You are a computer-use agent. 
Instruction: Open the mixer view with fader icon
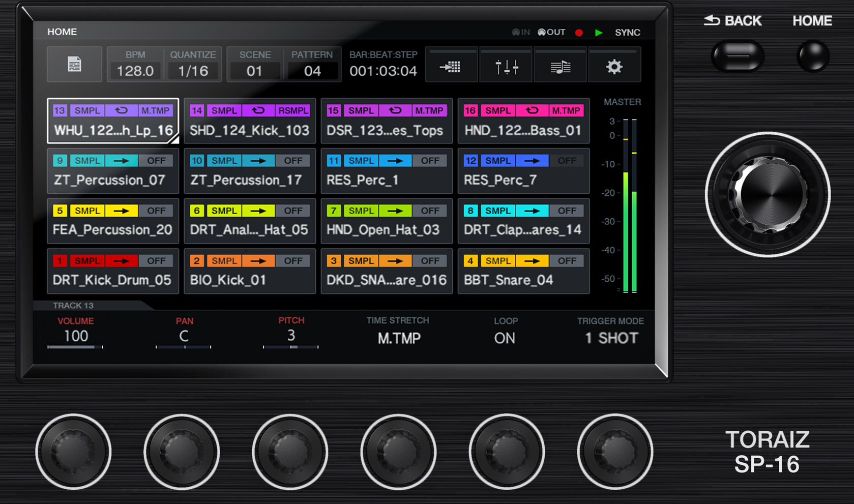point(506,65)
